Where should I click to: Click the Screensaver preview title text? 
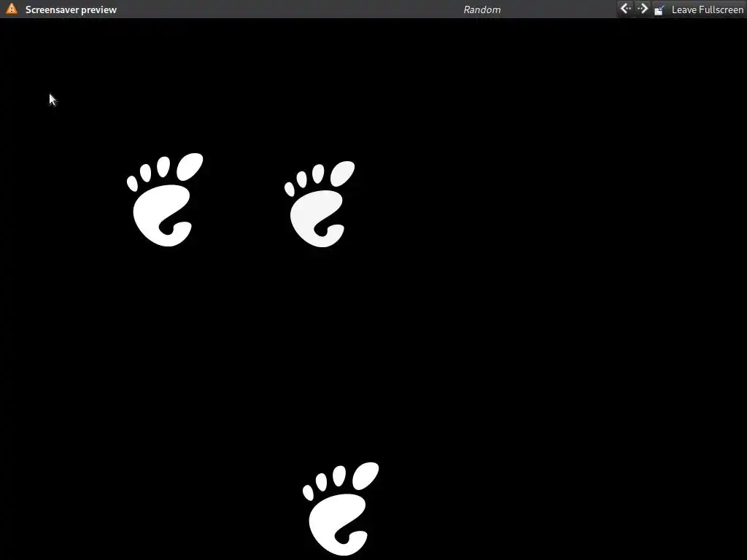click(x=71, y=9)
